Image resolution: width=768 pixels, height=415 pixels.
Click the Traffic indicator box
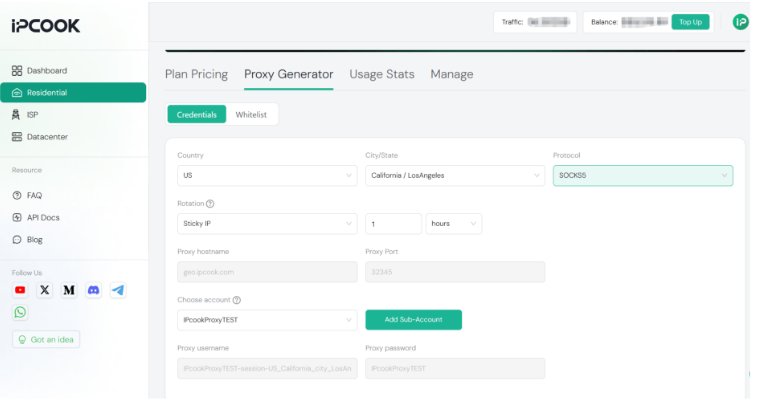click(x=535, y=22)
